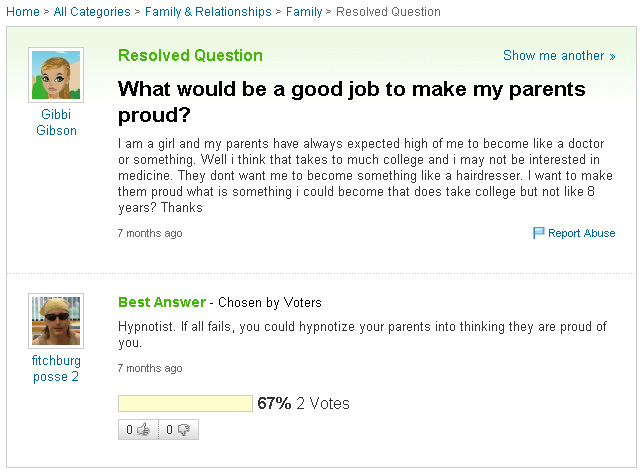Click the thumbs up icon on the answer
This screenshot has height=472, width=641.
[x=143, y=429]
